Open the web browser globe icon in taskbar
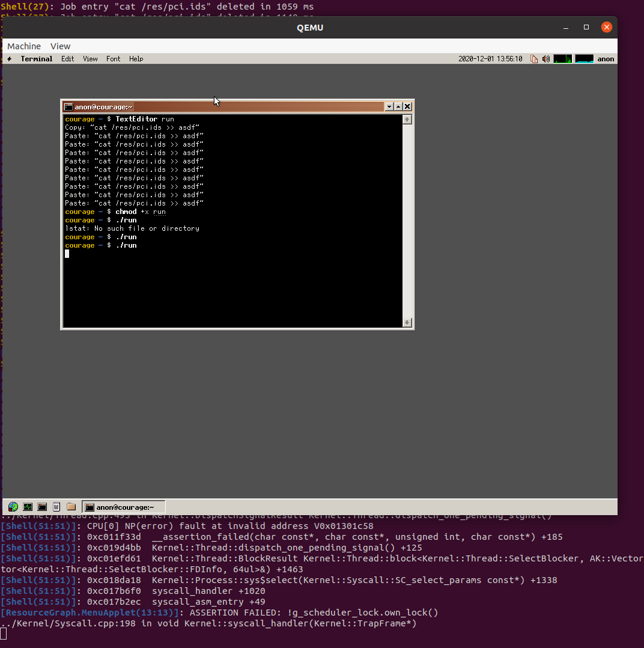644x648 pixels. coord(13,507)
